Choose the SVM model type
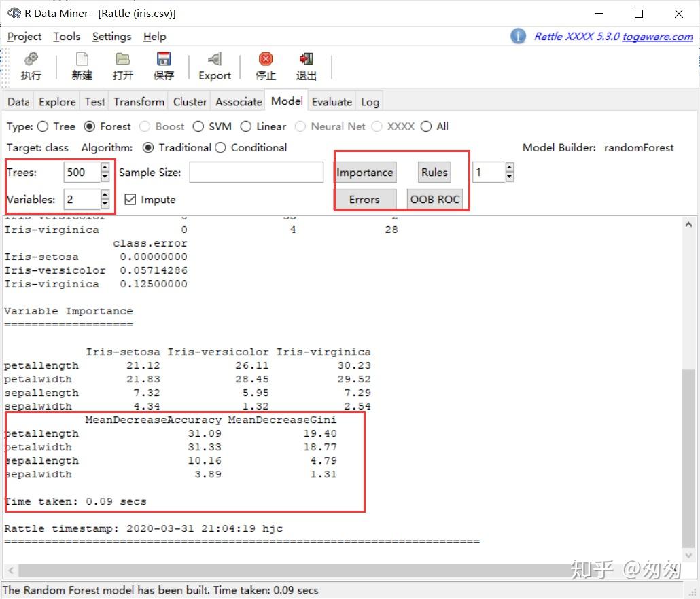Viewport: 700px width, 599px height. pyautogui.click(x=198, y=127)
